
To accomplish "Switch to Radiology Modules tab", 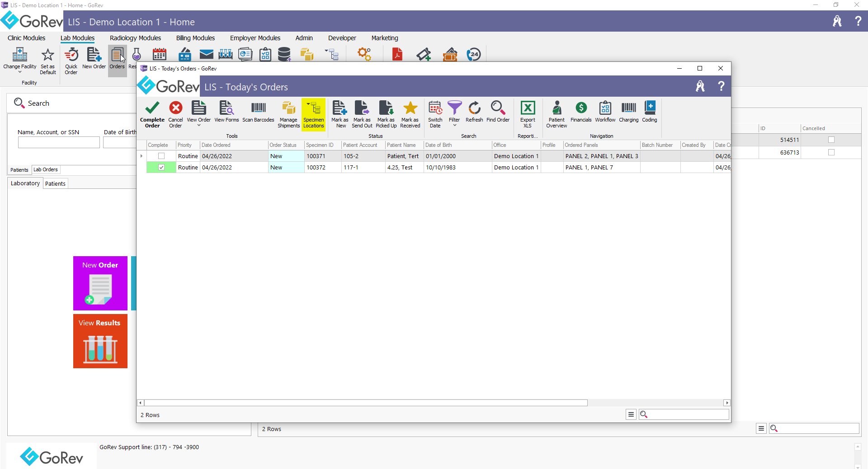I will [135, 38].
